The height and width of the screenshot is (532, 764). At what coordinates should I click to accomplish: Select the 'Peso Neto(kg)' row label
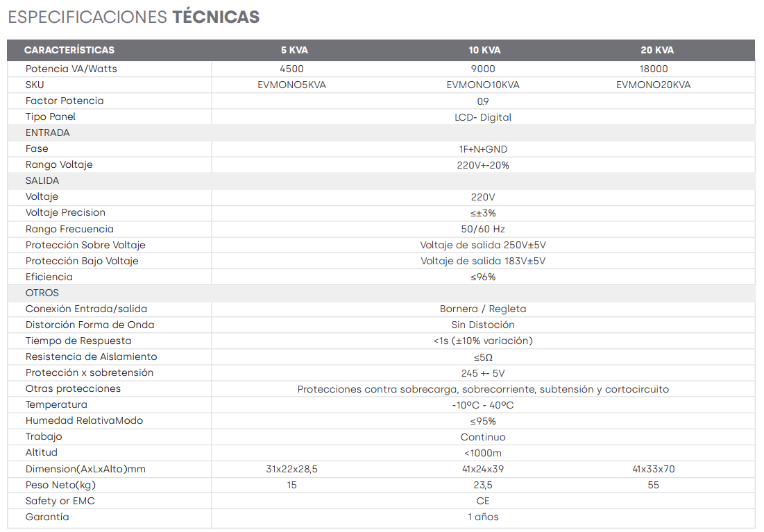60,486
